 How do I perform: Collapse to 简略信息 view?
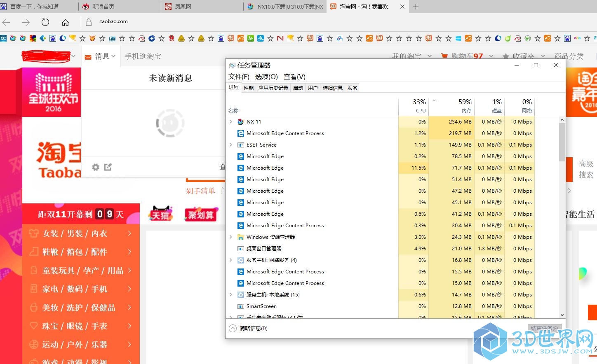click(248, 328)
